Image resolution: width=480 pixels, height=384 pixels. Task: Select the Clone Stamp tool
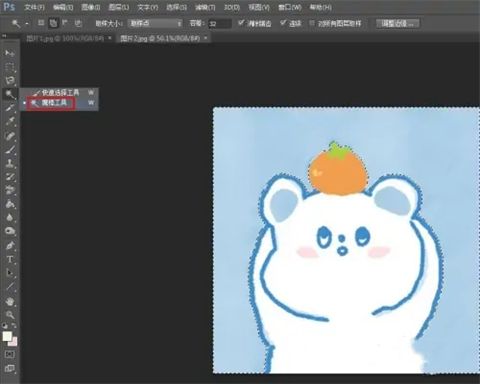(x=10, y=163)
